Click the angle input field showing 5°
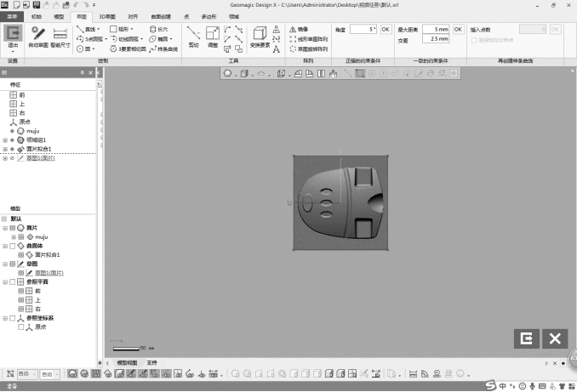This screenshot has height=392, width=577. pyautogui.click(x=363, y=30)
